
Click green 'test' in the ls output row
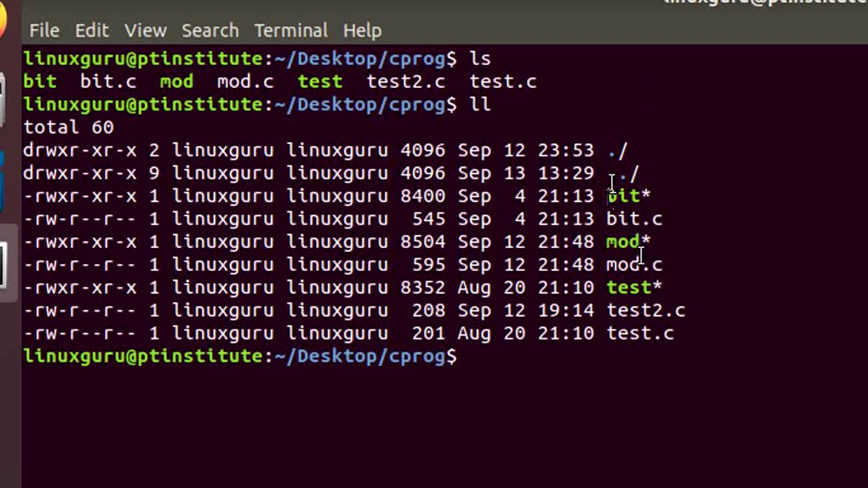320,81
